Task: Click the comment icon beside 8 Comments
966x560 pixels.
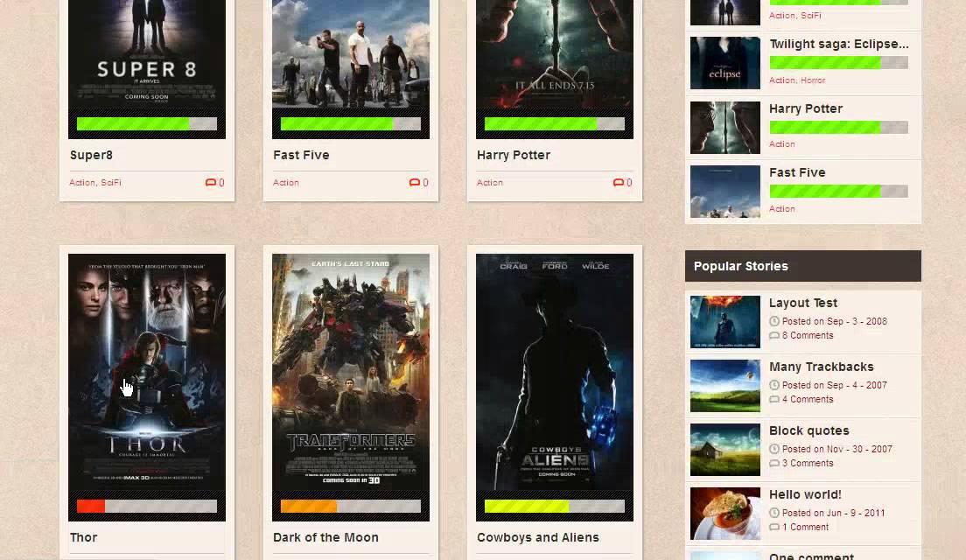Action: 774,336
